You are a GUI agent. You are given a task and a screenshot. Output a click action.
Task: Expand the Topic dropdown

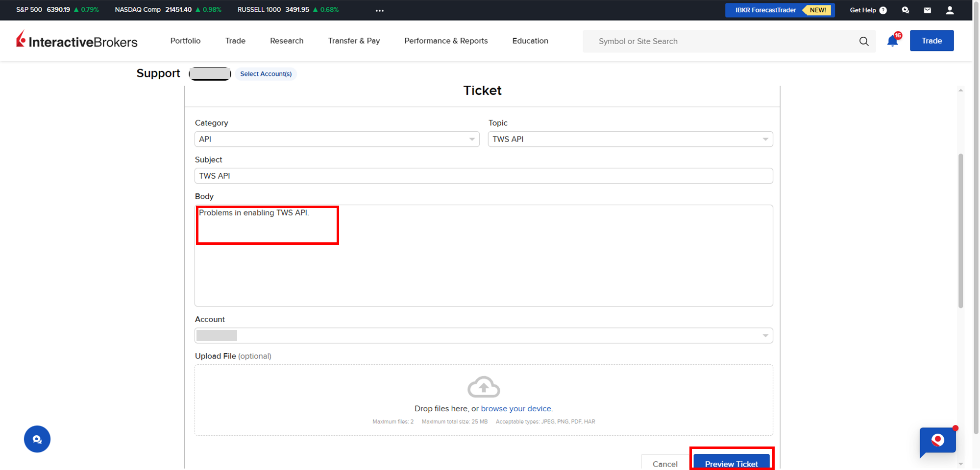(630, 139)
